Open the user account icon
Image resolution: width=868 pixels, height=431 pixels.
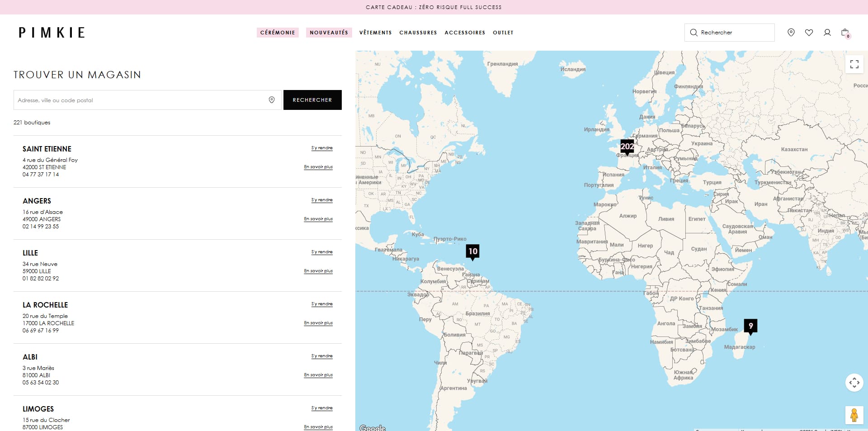tap(827, 33)
